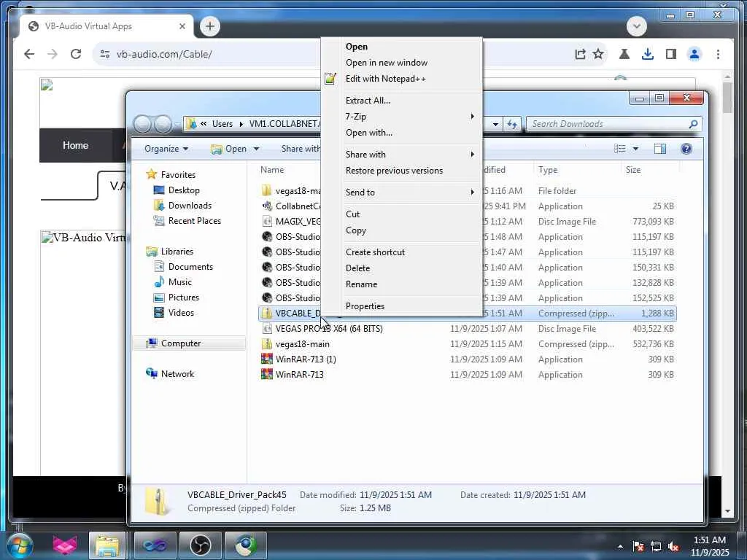Open a new Chrome tab
Viewport: 747px width, 560px height.
[x=210, y=26]
